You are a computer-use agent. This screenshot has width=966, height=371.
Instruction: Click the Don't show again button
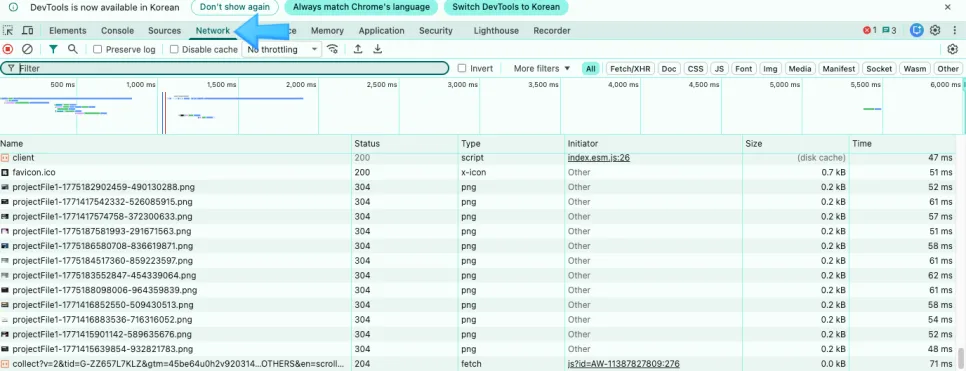coord(234,7)
